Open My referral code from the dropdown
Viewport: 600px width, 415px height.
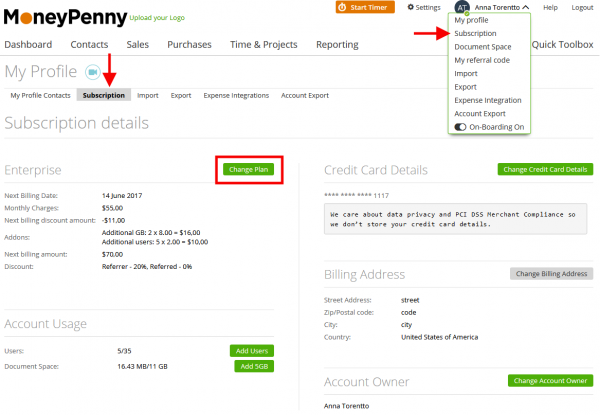[x=482, y=60]
